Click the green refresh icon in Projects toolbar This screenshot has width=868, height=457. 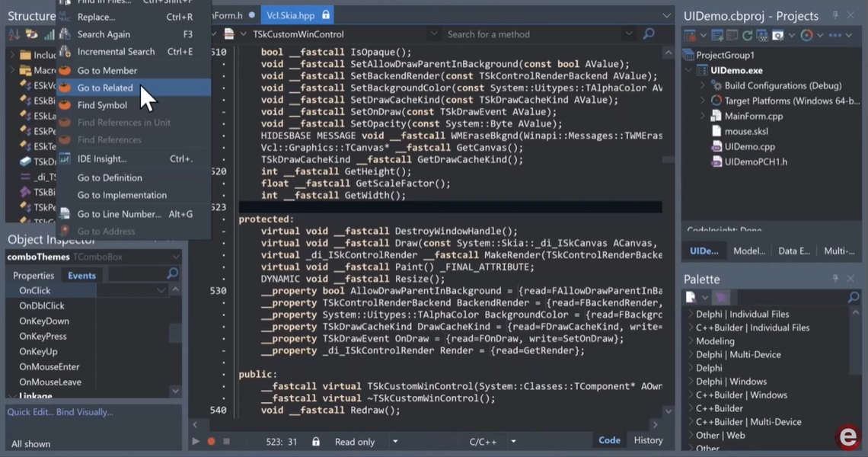pyautogui.click(x=747, y=36)
